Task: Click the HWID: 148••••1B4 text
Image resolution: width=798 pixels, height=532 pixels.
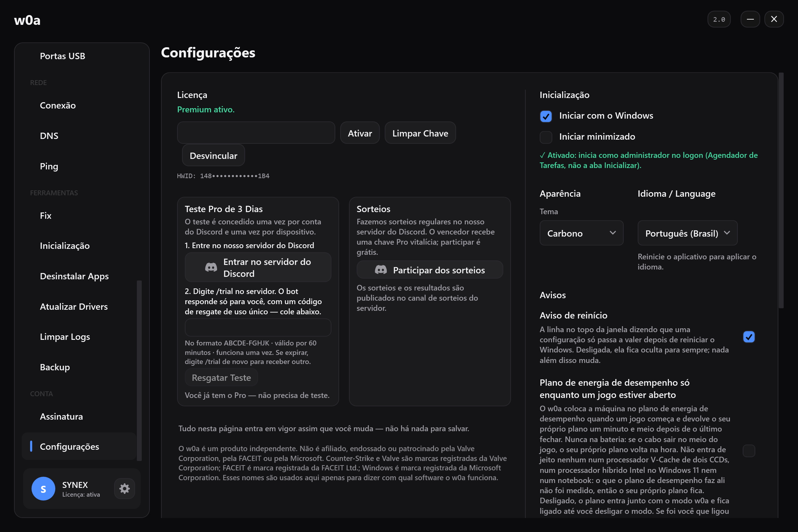Action: (223, 176)
